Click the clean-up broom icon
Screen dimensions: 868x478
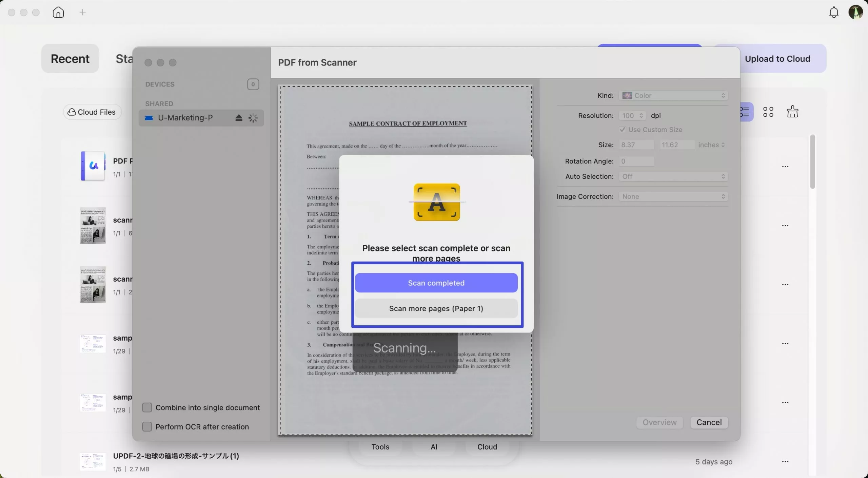click(x=792, y=112)
